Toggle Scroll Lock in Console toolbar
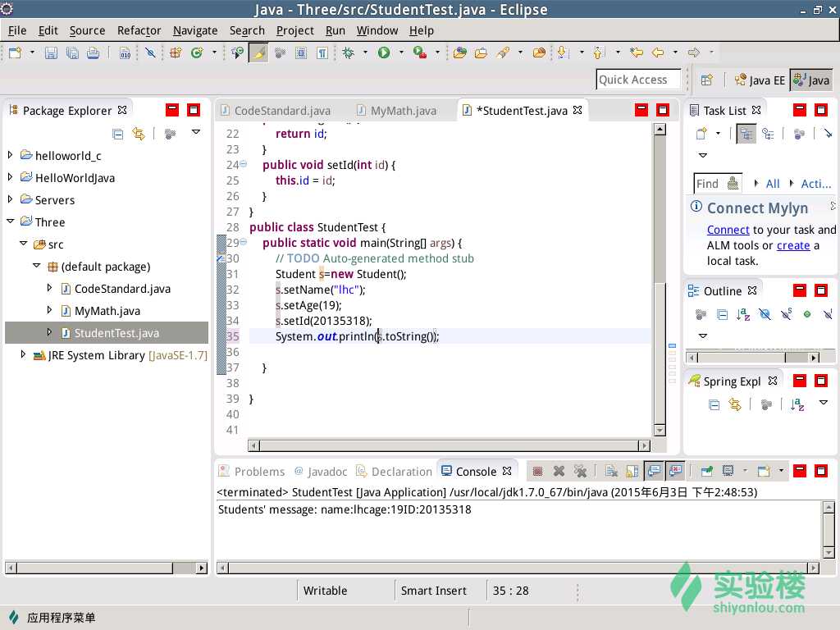Image resolution: width=840 pixels, height=630 pixels. (632, 471)
